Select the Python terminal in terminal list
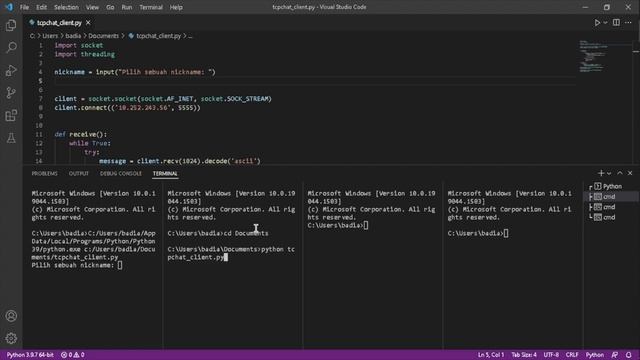 tap(611, 186)
